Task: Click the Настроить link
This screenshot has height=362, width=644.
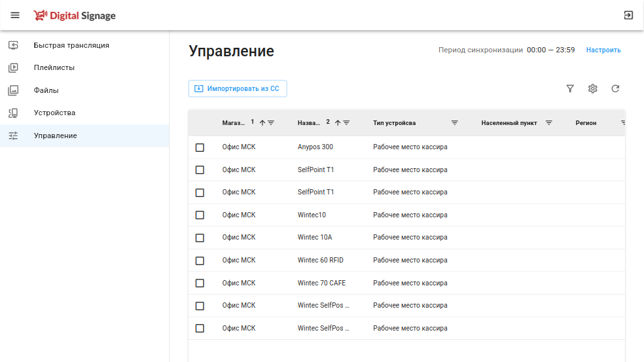Action: tap(603, 50)
